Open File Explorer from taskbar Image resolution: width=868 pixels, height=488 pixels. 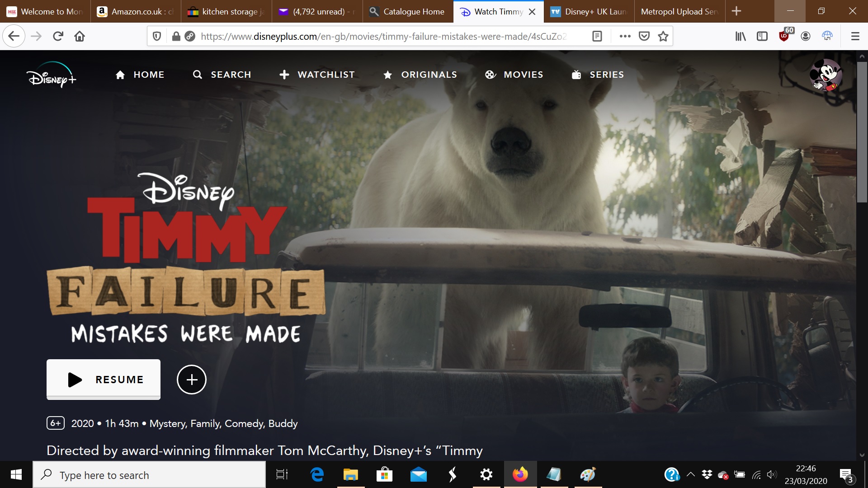click(x=351, y=474)
